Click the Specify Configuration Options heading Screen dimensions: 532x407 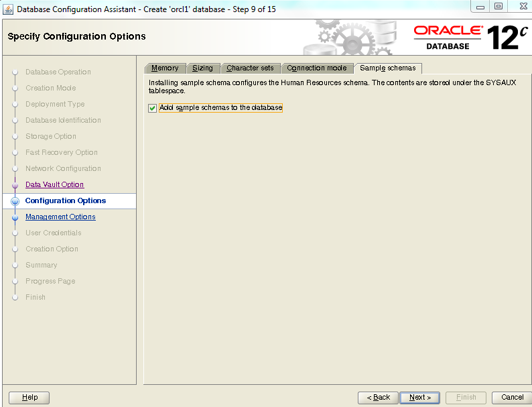click(76, 36)
